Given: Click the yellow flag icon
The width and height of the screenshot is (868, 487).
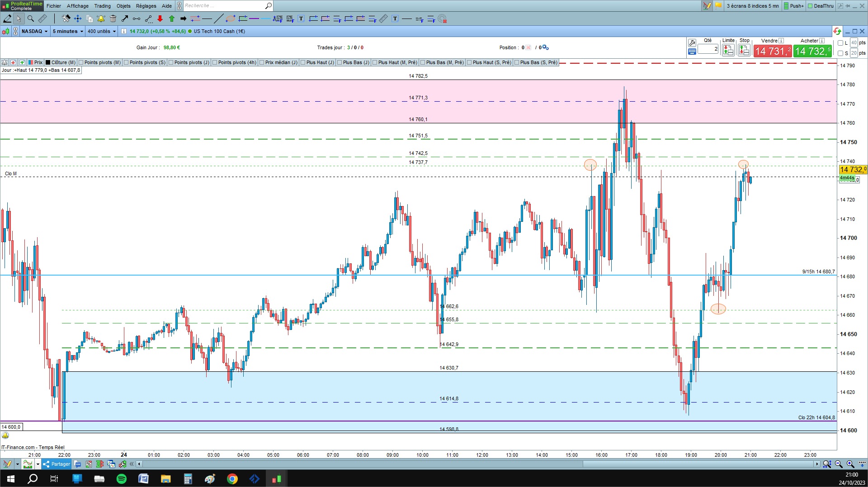Looking at the screenshot, I should (718, 6).
